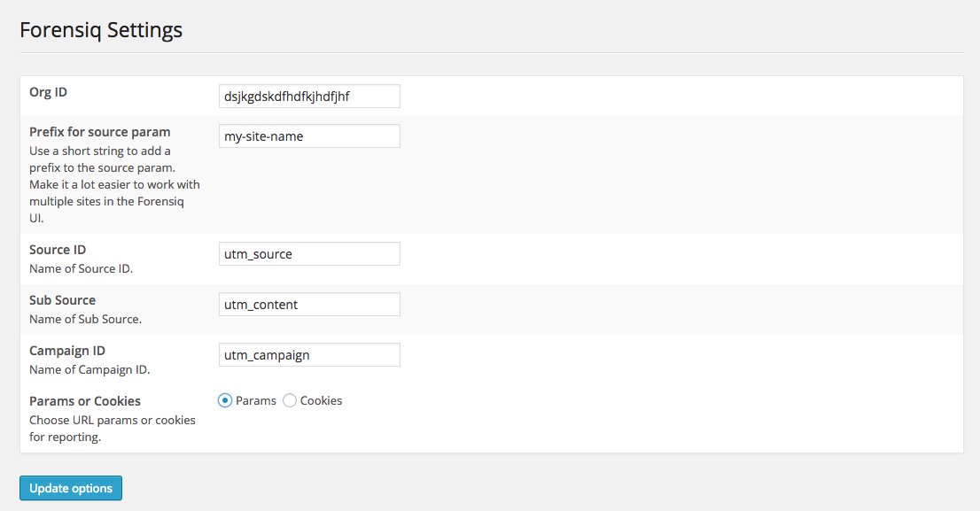Click the Campaign ID field with utm_campaign
Viewport: 980px width, 511px height.
(309, 355)
